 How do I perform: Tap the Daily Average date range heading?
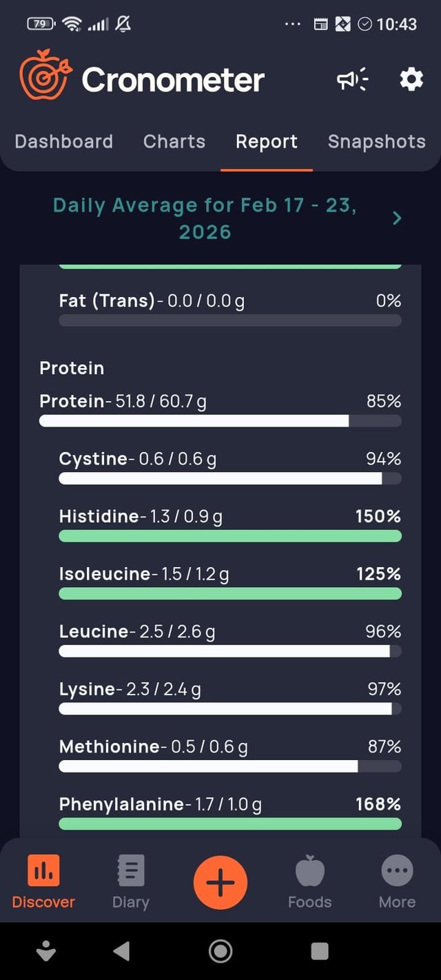coord(205,218)
